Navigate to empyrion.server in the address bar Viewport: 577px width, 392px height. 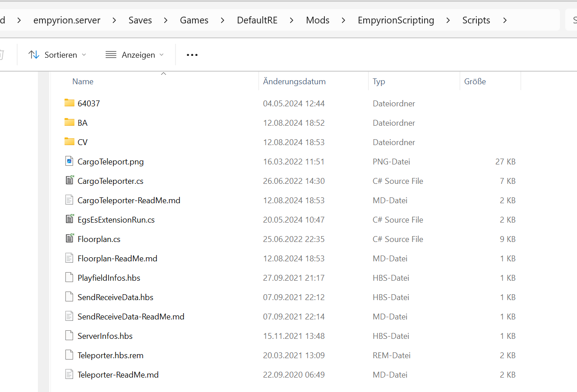point(67,20)
